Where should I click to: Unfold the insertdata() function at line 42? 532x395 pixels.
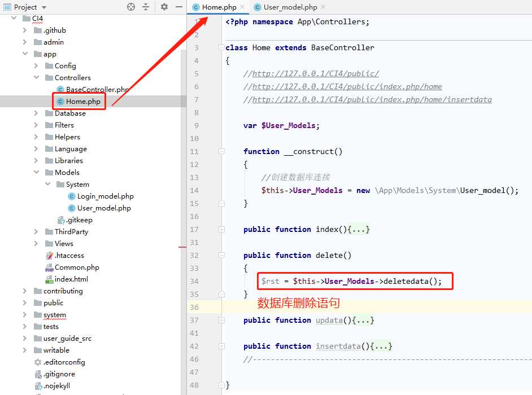click(x=221, y=346)
